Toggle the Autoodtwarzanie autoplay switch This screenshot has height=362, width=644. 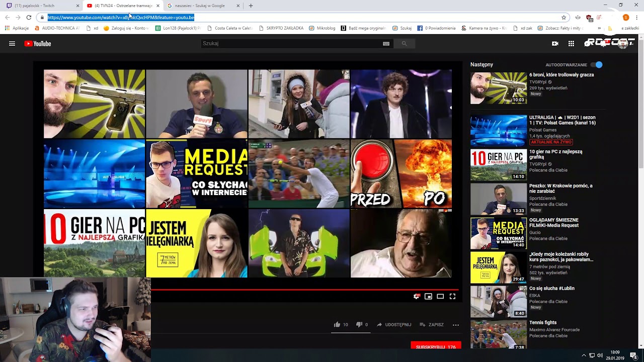pos(596,65)
